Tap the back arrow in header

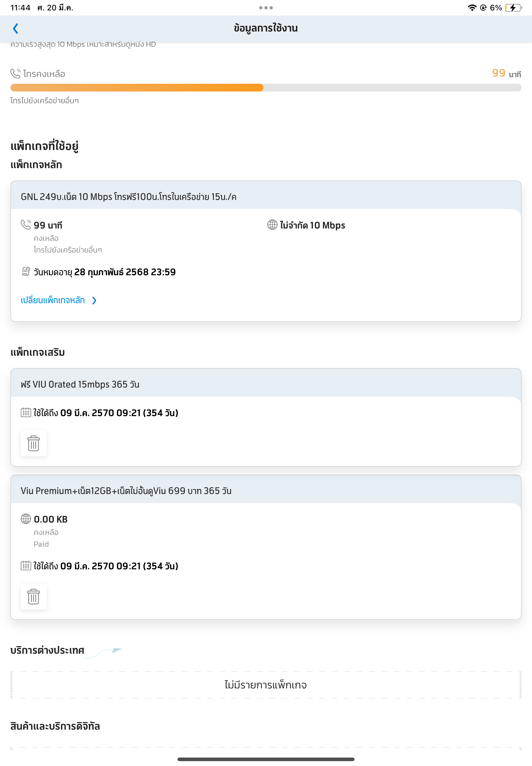(15, 28)
